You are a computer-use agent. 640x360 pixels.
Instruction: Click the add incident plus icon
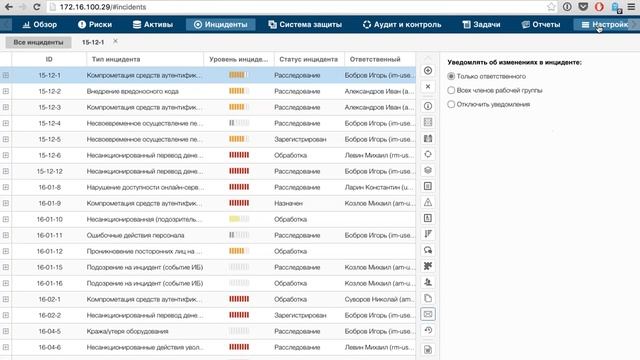click(428, 71)
